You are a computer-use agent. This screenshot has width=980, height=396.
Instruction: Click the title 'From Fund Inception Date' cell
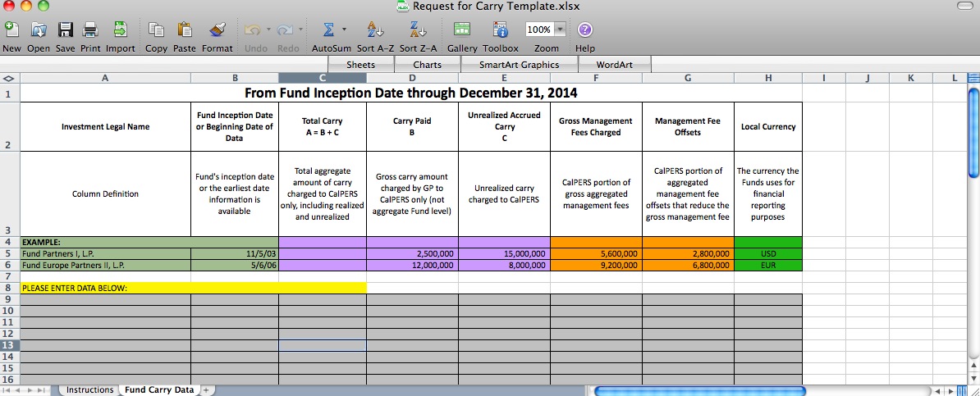coord(410,93)
